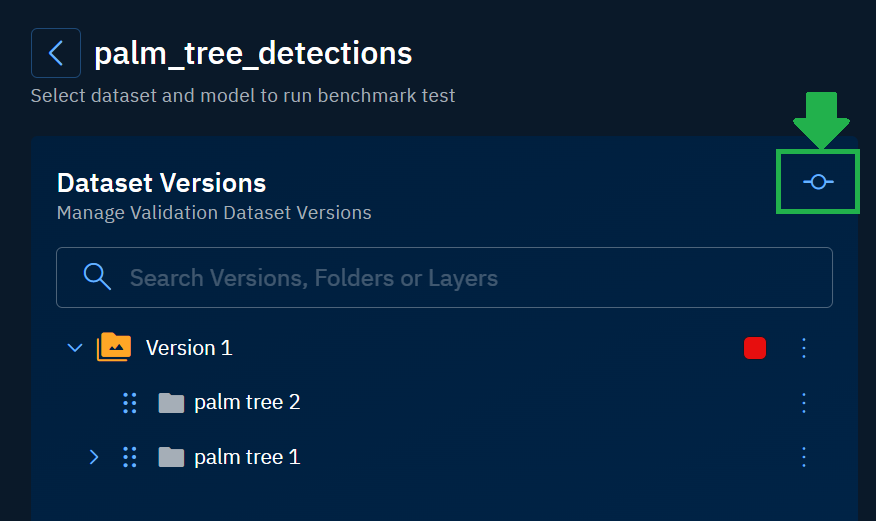
Task: Expand the palm tree 1 folder
Action: pos(94,457)
